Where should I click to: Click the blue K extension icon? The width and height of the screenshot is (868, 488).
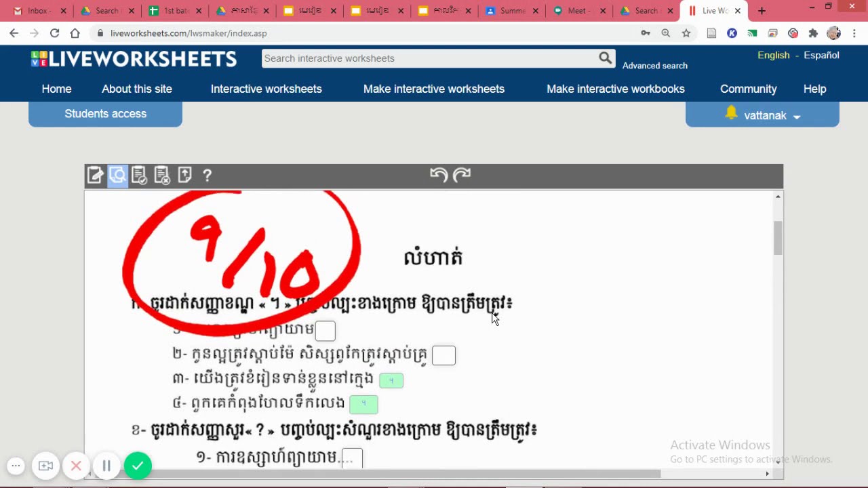732,33
